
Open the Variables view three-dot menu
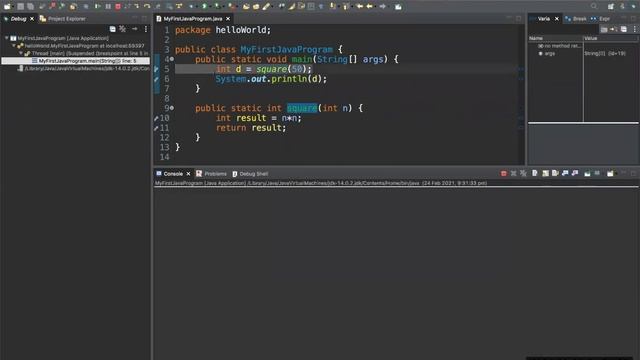click(635, 29)
